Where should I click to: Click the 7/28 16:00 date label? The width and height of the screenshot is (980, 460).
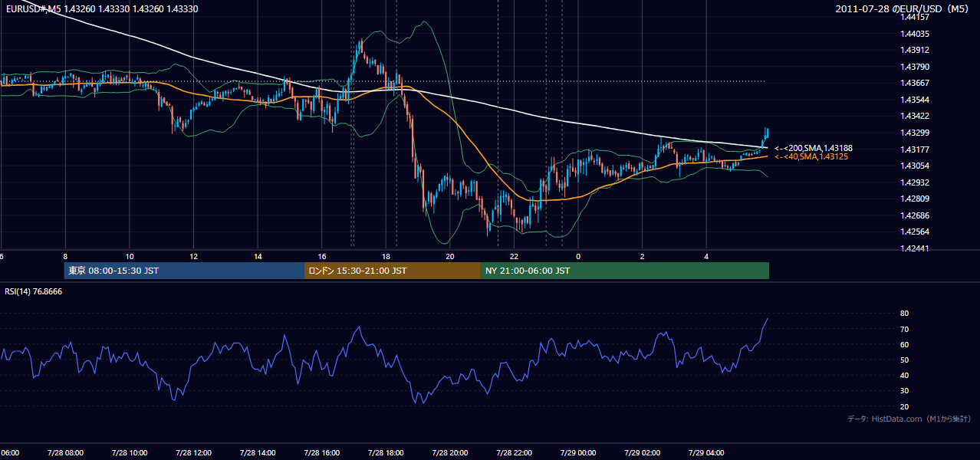(321, 452)
